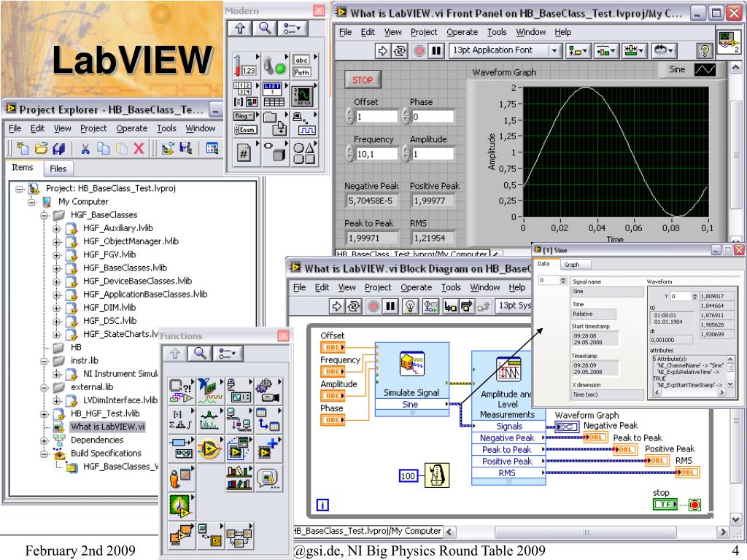Image resolution: width=747 pixels, height=560 pixels.
Task: Select Build Specifications in project tree
Action: (x=106, y=454)
